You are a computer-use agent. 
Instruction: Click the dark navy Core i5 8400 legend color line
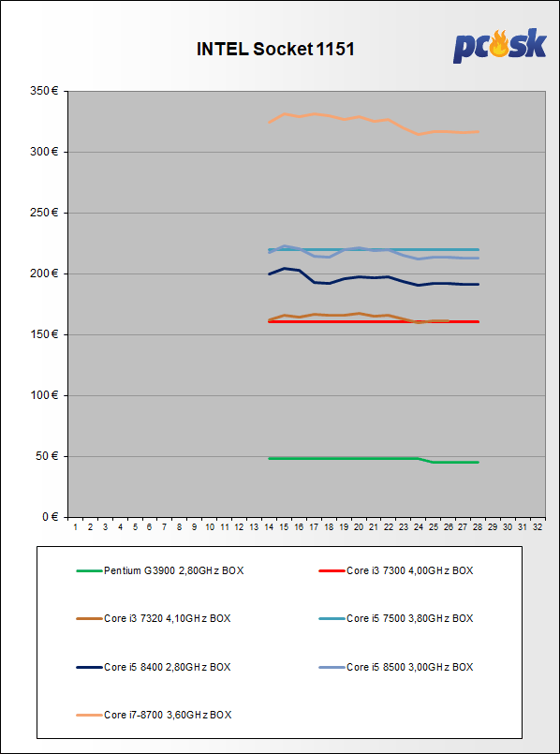point(89,668)
